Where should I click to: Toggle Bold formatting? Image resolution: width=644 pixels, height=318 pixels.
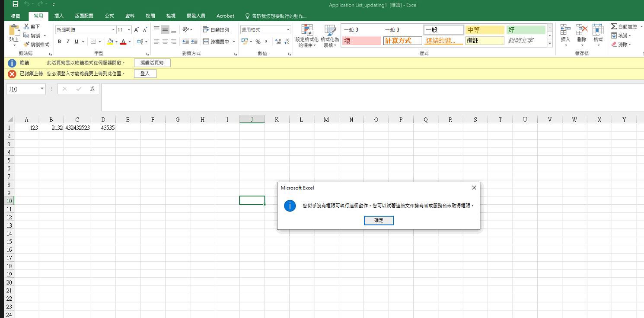(60, 42)
